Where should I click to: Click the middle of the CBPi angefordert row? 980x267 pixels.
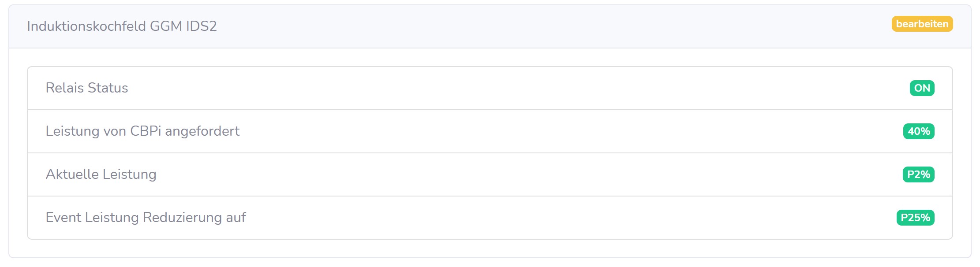490,131
